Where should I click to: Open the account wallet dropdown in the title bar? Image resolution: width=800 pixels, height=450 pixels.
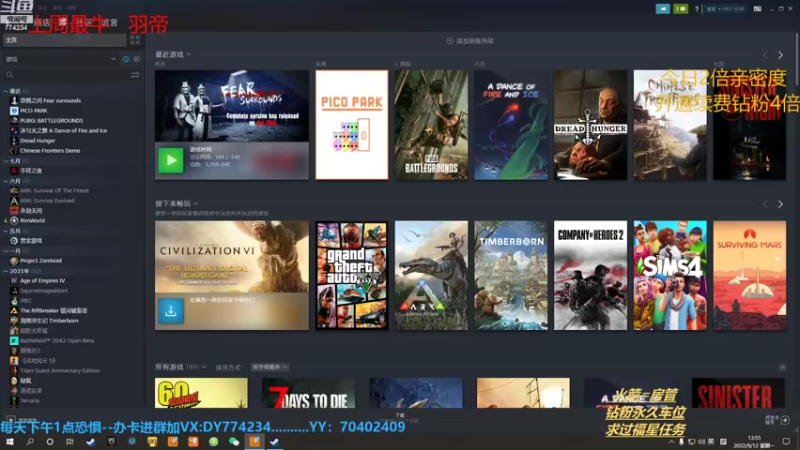point(726,9)
